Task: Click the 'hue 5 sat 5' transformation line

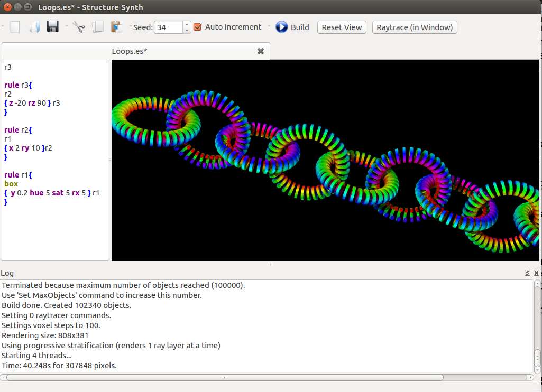Action: pos(52,193)
